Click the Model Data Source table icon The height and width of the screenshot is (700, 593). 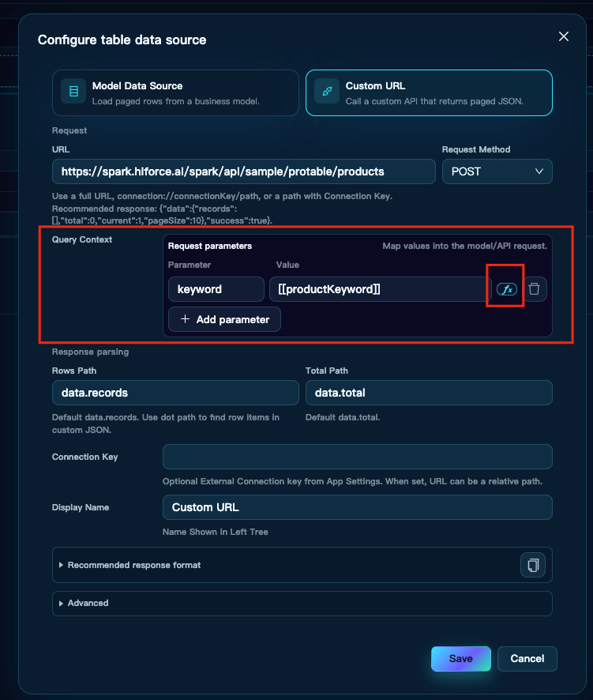(x=73, y=91)
